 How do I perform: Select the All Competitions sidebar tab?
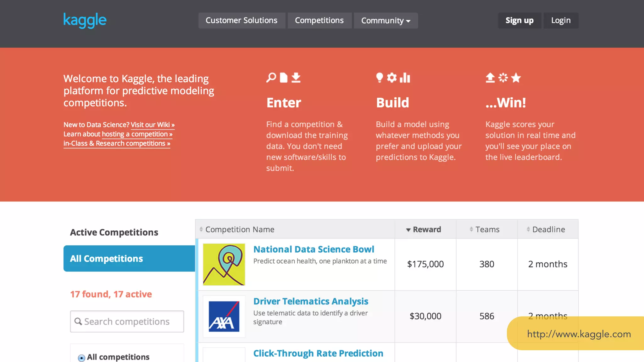129,258
